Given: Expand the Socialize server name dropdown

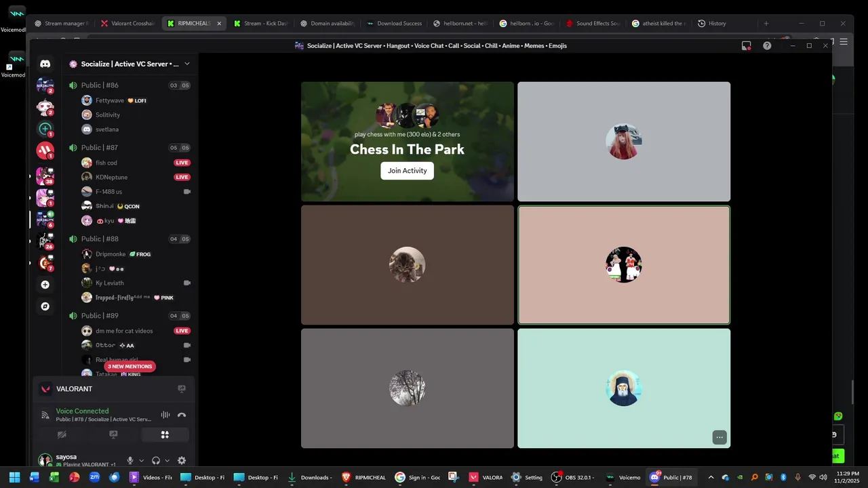Looking at the screenshot, I should [x=187, y=64].
